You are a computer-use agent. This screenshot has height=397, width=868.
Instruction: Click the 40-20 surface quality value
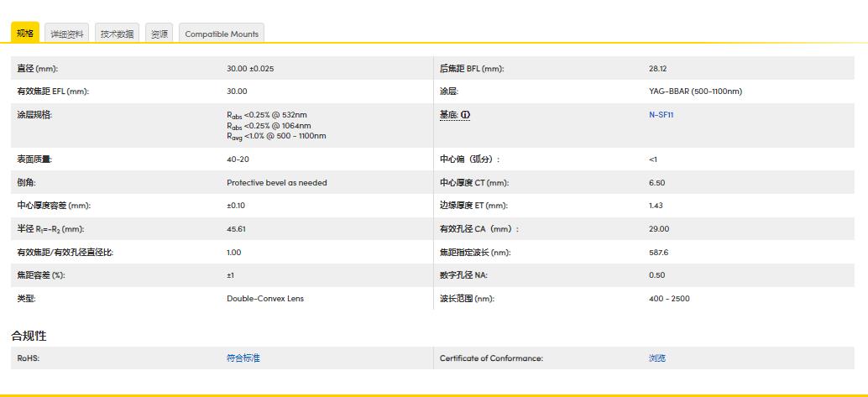238,159
